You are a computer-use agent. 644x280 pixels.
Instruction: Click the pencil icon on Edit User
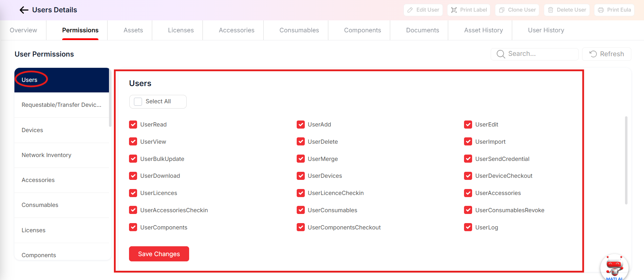click(x=410, y=10)
